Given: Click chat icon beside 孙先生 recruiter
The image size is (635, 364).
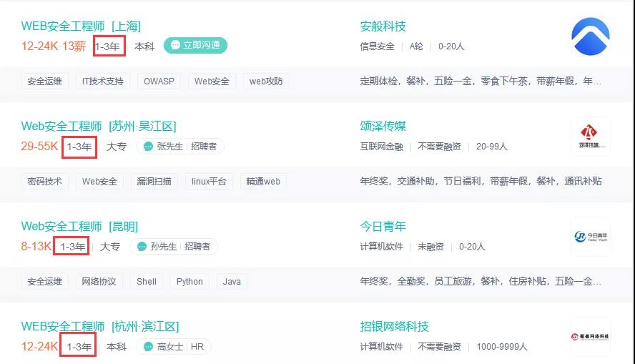Looking at the screenshot, I should click(x=142, y=247).
